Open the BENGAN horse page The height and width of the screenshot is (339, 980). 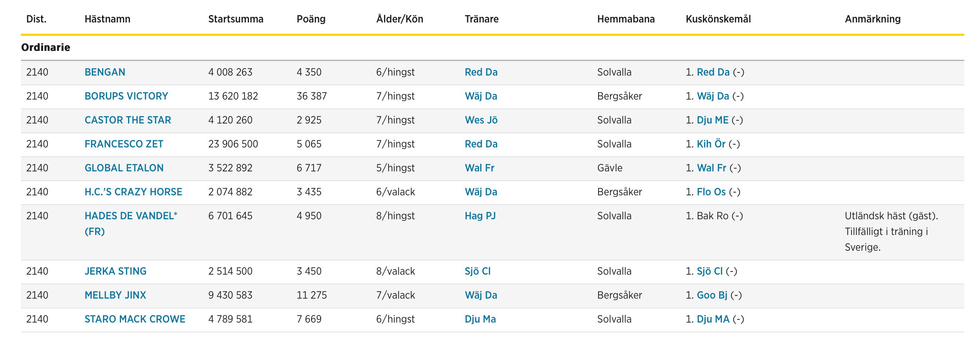104,72
